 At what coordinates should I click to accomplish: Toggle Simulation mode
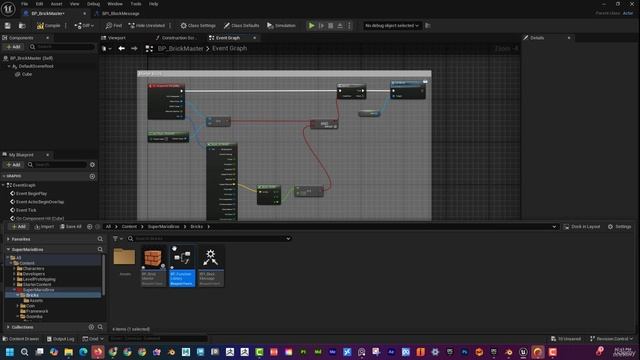point(281,26)
